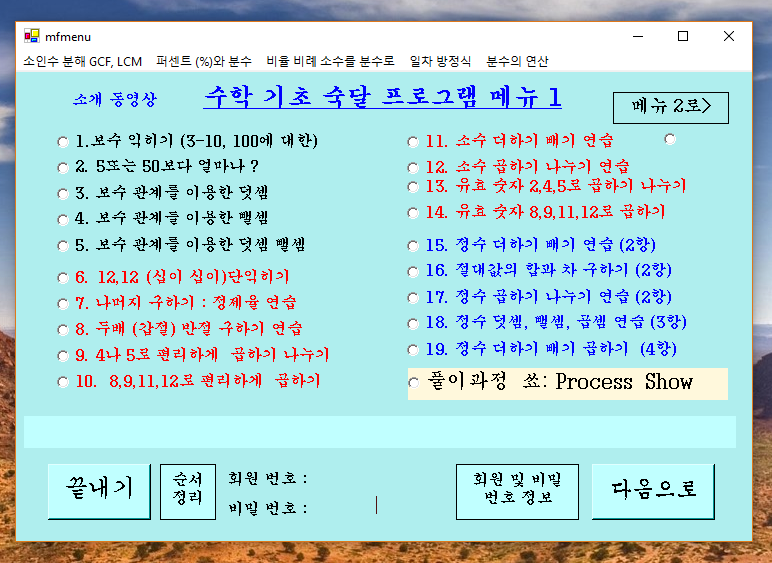772x563 pixels.
Task: Open the 분수의 연산 menu
Action: (517, 61)
